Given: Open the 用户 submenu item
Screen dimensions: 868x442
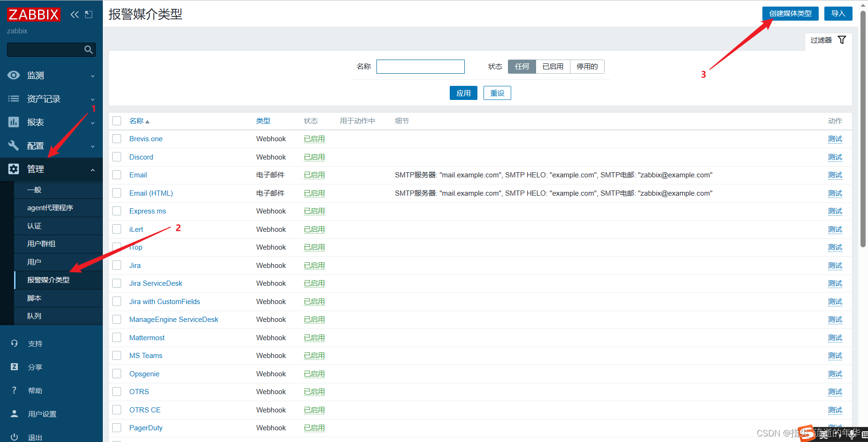Looking at the screenshot, I should [58, 262].
